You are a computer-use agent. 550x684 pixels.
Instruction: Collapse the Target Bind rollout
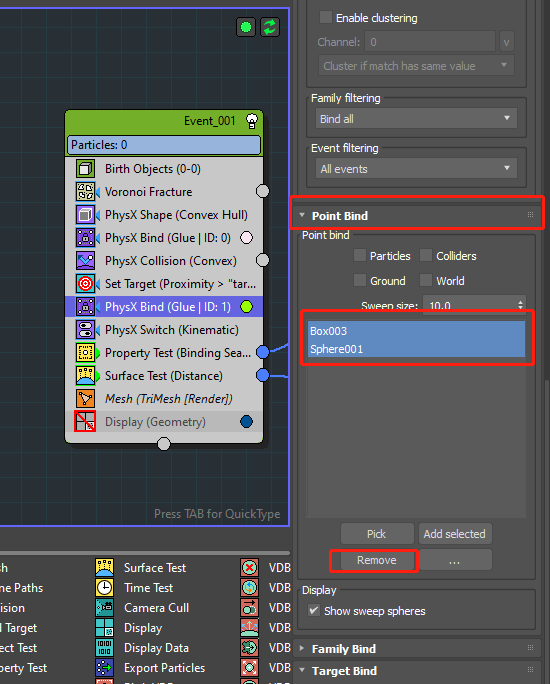[x=302, y=670]
